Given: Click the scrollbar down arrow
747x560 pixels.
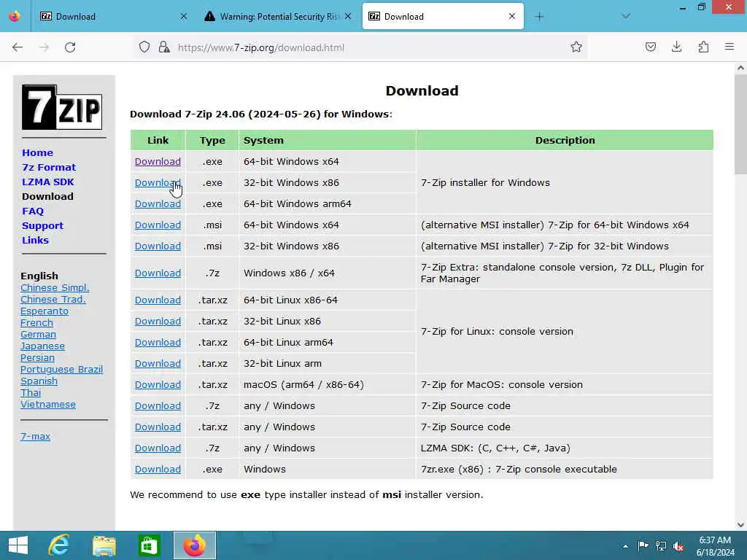Looking at the screenshot, I should coord(741,524).
